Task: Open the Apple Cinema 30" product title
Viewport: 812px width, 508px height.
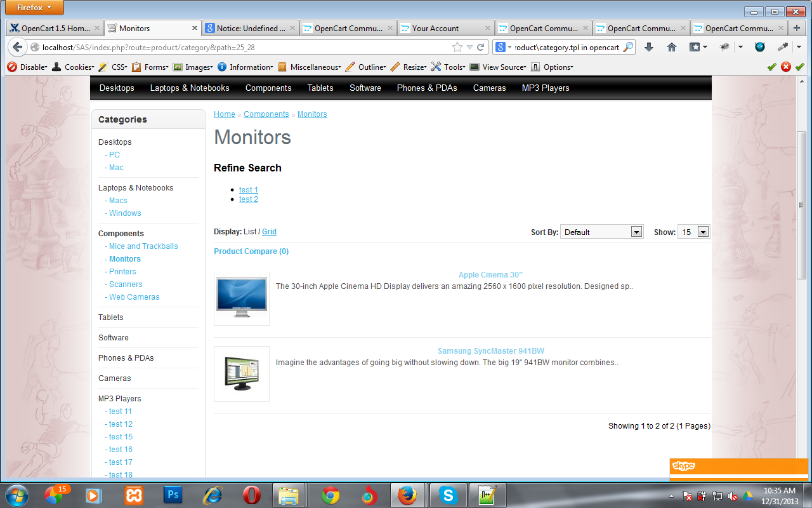Action: click(x=490, y=275)
